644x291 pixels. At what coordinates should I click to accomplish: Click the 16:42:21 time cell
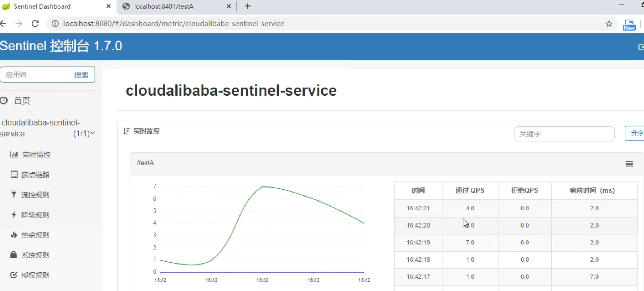point(418,208)
